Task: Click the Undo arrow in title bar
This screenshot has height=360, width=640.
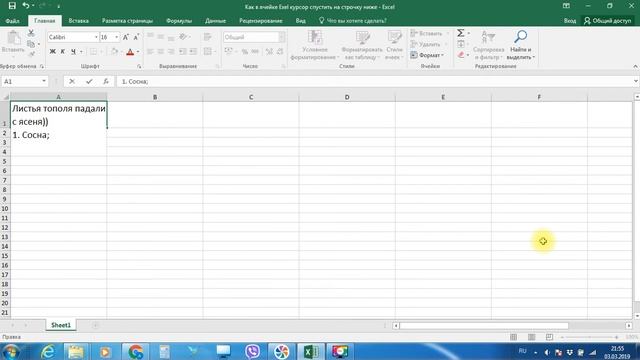Action: (x=26, y=6)
